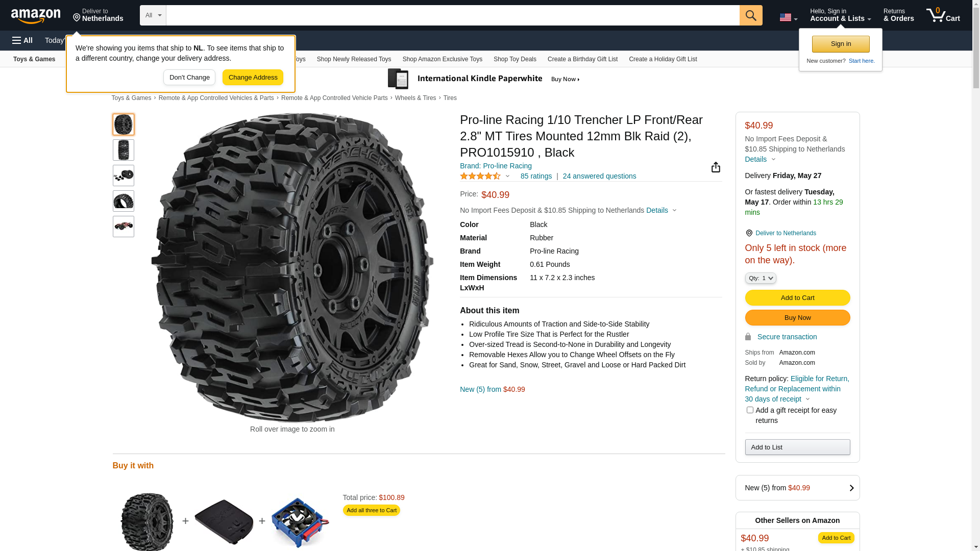Viewport: 980px width, 551px height.
Task: Click the search magnifier button
Action: click(751, 15)
